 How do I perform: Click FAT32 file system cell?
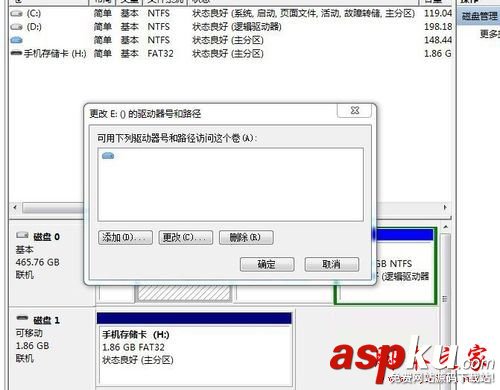click(160, 54)
